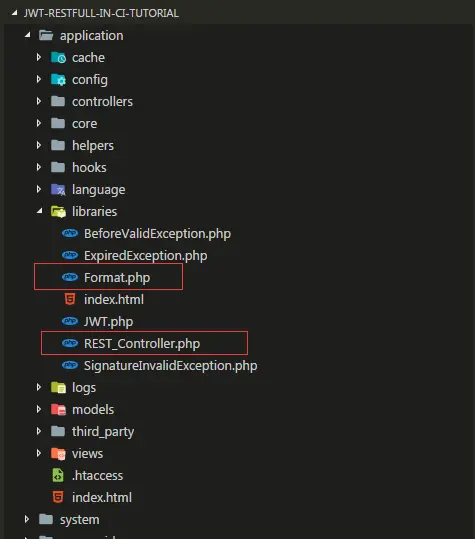Click the PHP icon beside JWT.php

(70, 321)
